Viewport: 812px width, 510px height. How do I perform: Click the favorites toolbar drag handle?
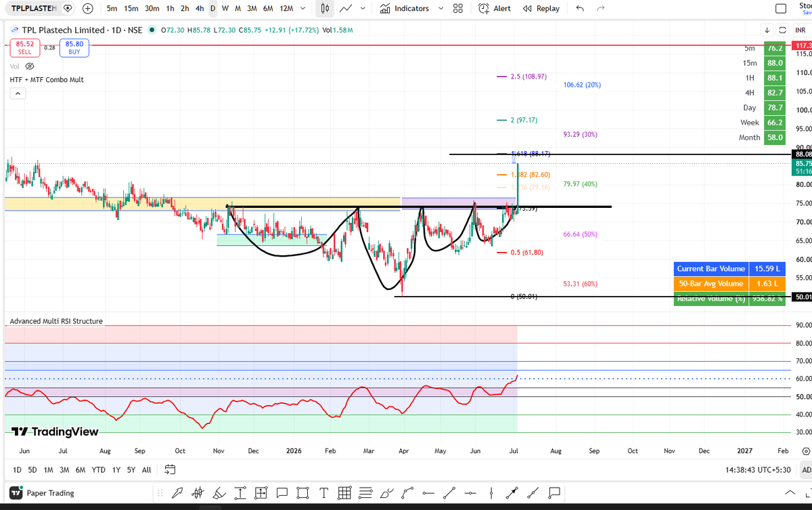[x=160, y=492]
